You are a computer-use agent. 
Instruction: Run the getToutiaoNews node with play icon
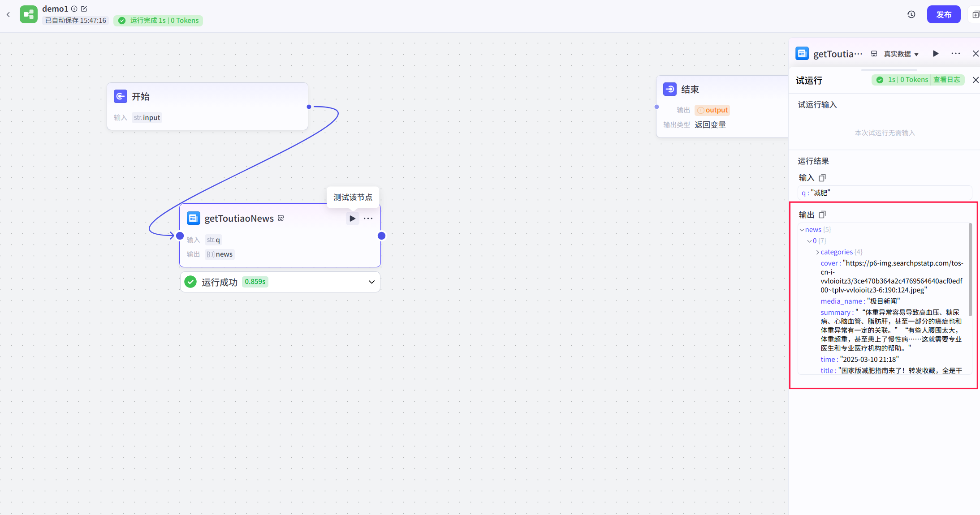(x=352, y=219)
